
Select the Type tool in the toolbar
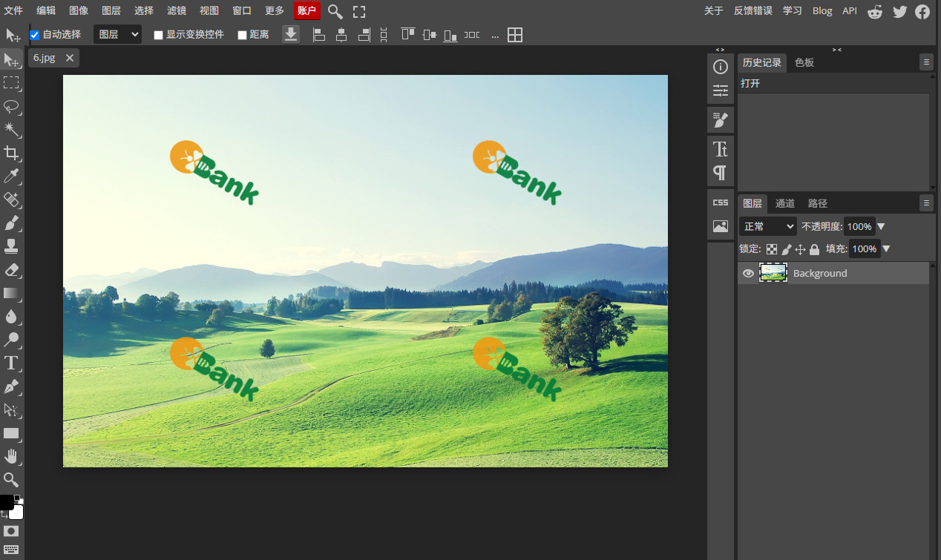coord(11,363)
